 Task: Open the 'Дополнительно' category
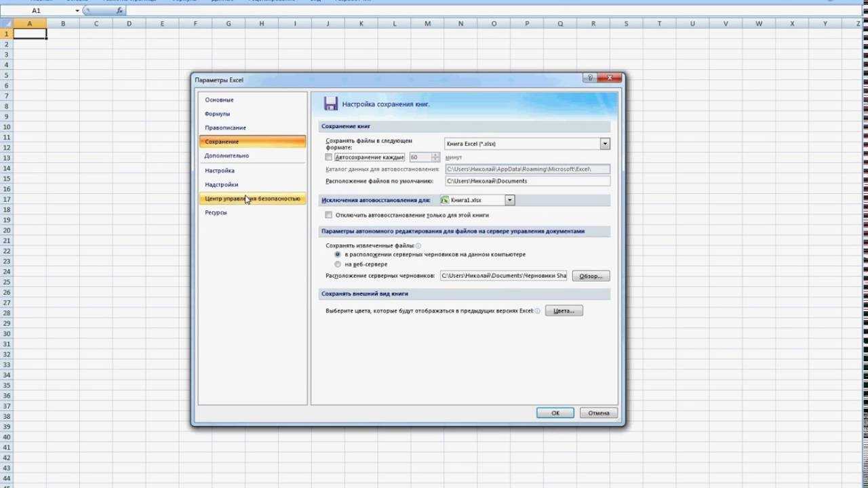click(x=252, y=155)
